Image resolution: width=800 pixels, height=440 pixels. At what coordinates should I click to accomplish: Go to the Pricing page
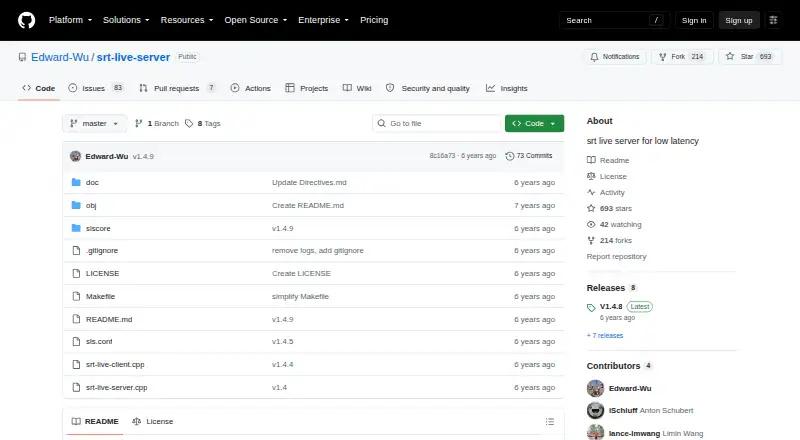coord(374,20)
